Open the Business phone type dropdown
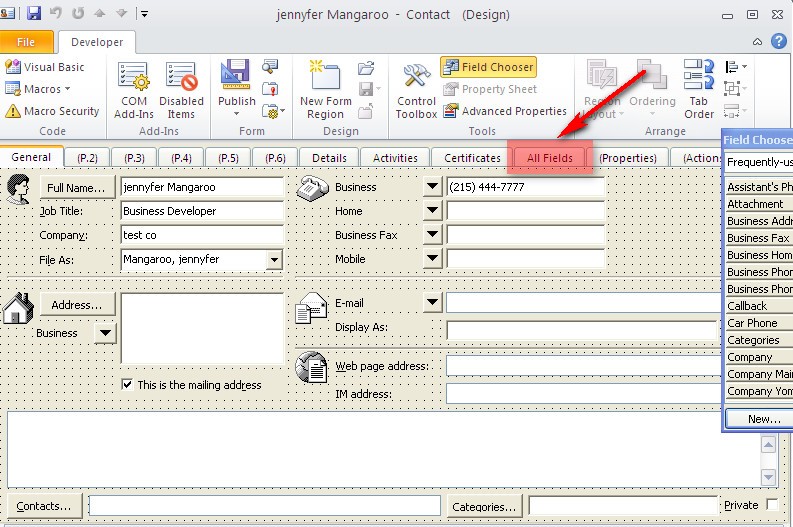This screenshot has height=527, width=793. point(432,187)
